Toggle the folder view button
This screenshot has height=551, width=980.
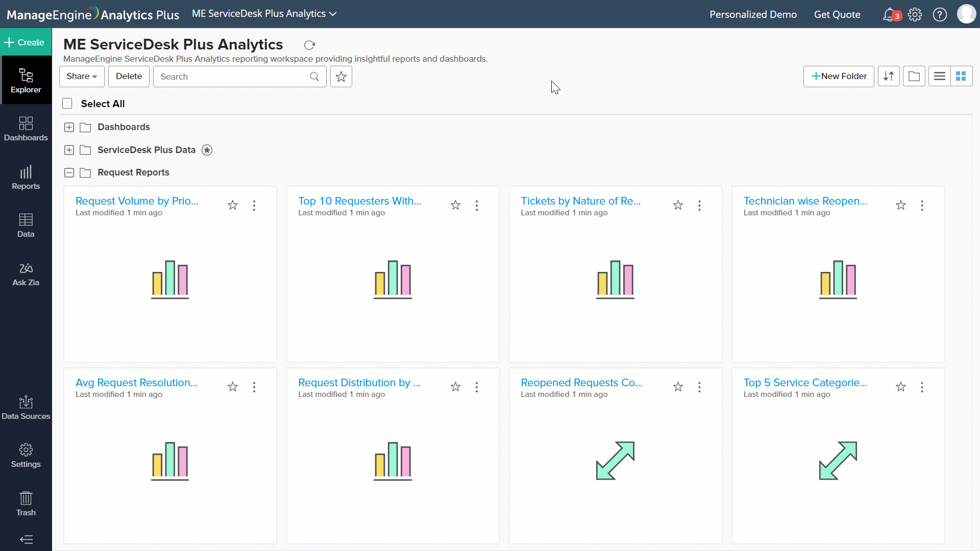click(x=914, y=76)
